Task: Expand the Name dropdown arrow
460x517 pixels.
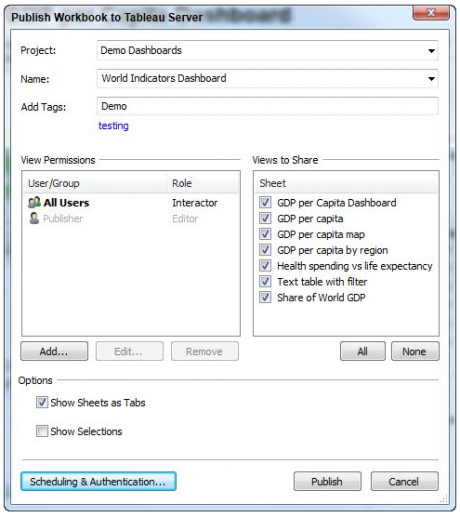Action: click(431, 79)
